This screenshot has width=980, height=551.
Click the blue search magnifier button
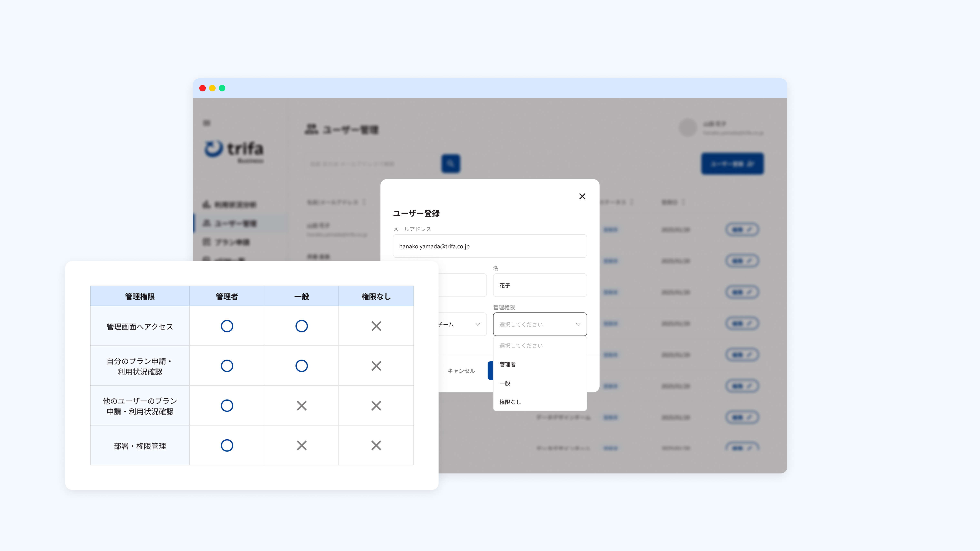450,163
